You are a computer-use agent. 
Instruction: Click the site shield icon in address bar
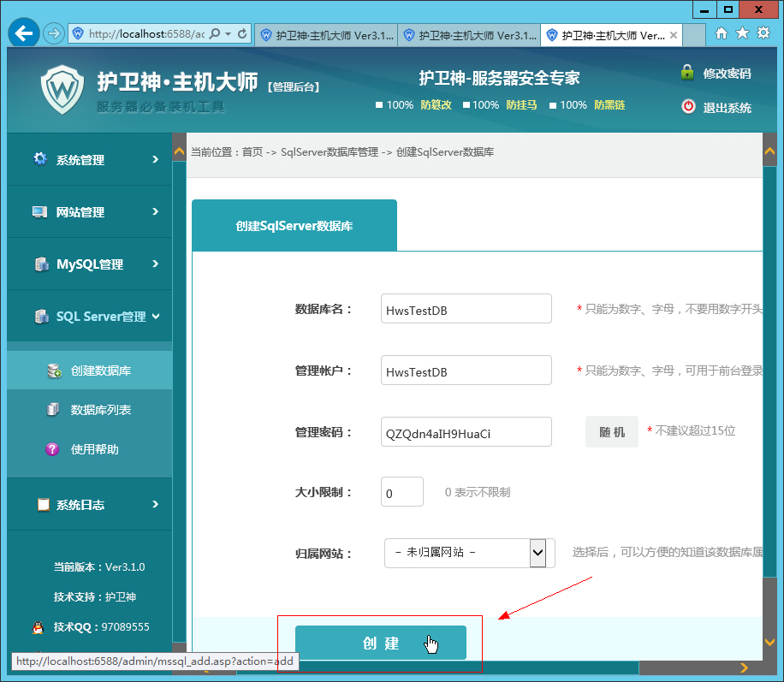tap(78, 33)
